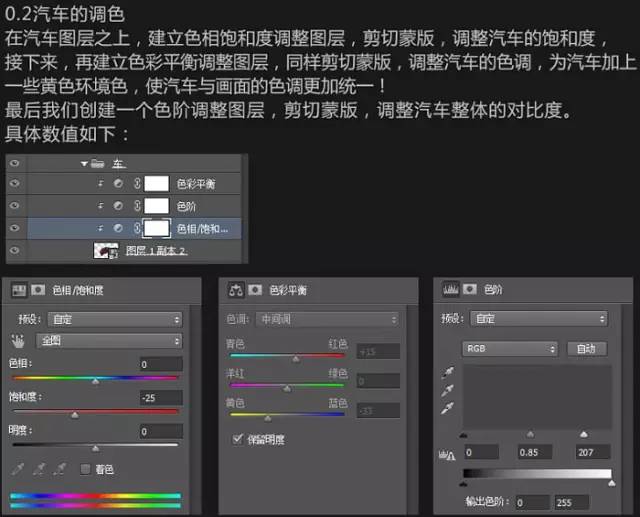Enable the 着色 colorize checkbox
640x517 pixels.
click(85, 468)
